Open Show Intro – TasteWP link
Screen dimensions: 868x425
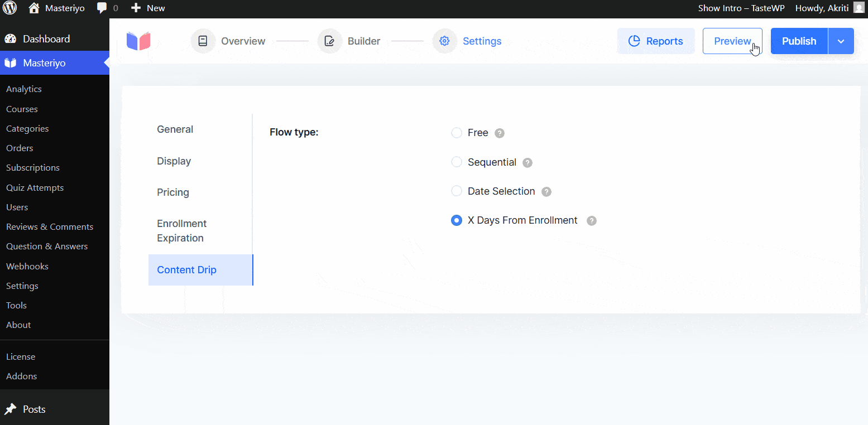coord(741,8)
